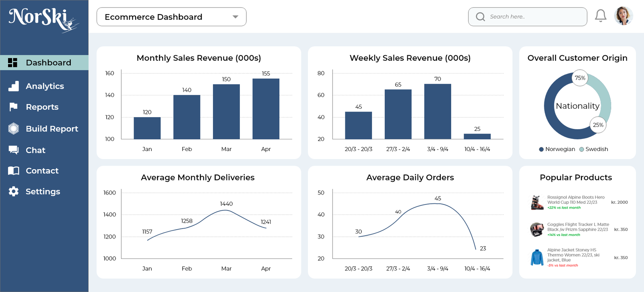
Task: Click the Dashboard grid icon in sidebar
Action: (x=13, y=62)
